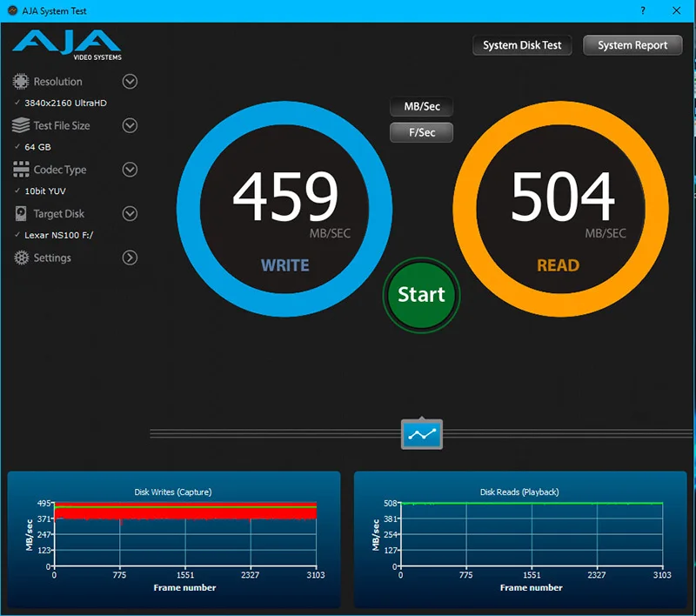Click the AJA Video Systems logo

point(67,45)
